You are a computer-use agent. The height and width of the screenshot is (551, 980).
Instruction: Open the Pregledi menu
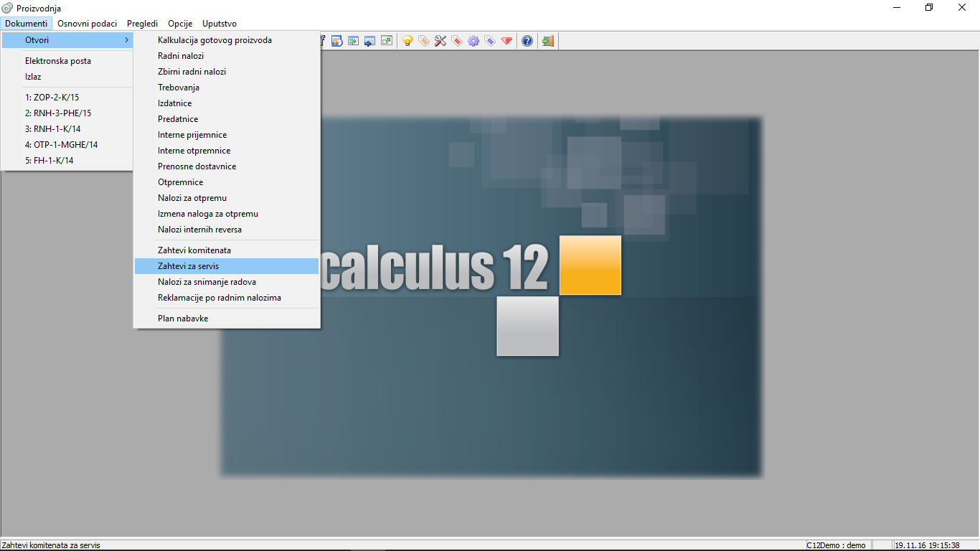[x=143, y=24]
